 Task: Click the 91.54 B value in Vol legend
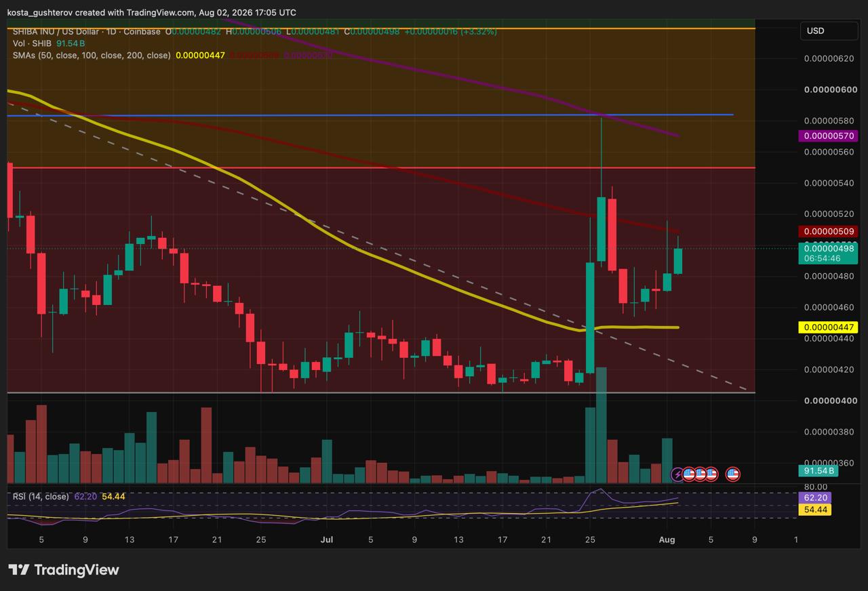pos(71,43)
